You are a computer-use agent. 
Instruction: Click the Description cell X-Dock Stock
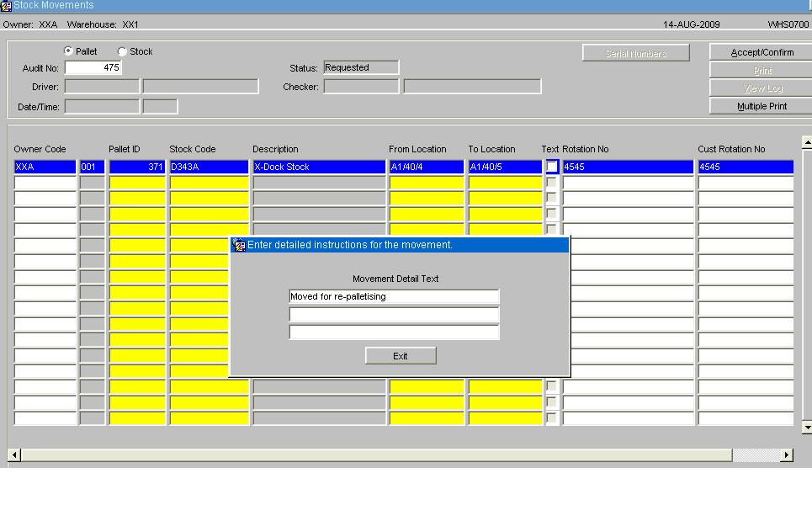pyautogui.click(x=319, y=167)
